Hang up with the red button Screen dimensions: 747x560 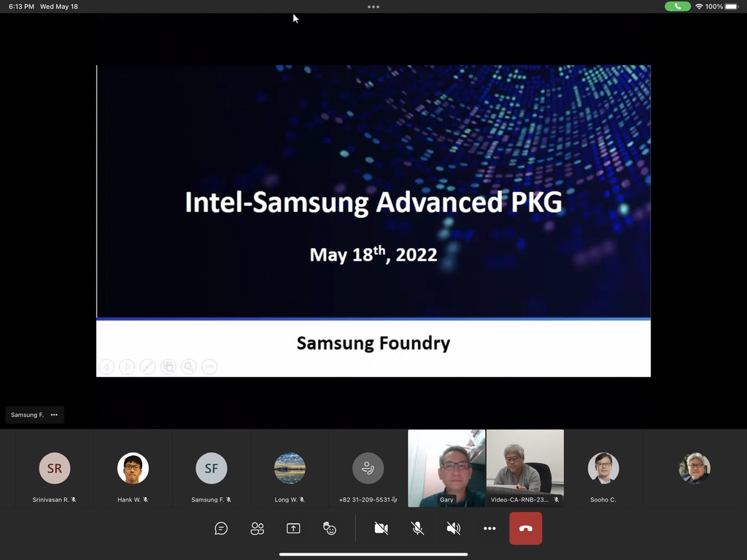525,529
